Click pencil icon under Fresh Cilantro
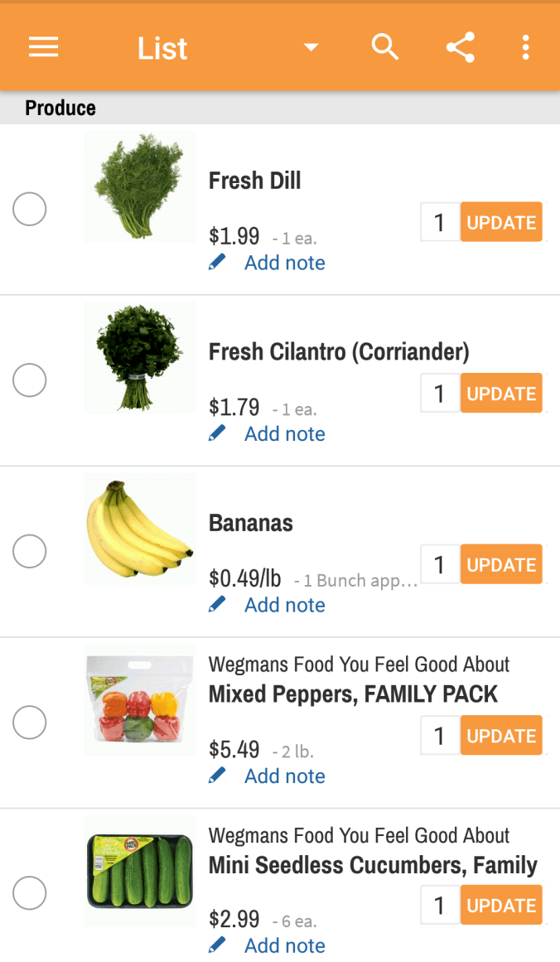Viewport: 560px width, 962px height. pyautogui.click(x=217, y=433)
